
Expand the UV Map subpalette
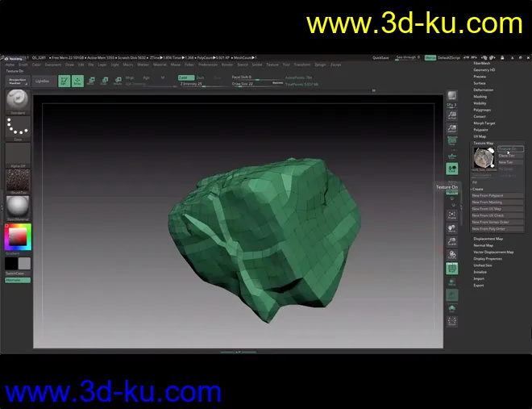click(480, 136)
